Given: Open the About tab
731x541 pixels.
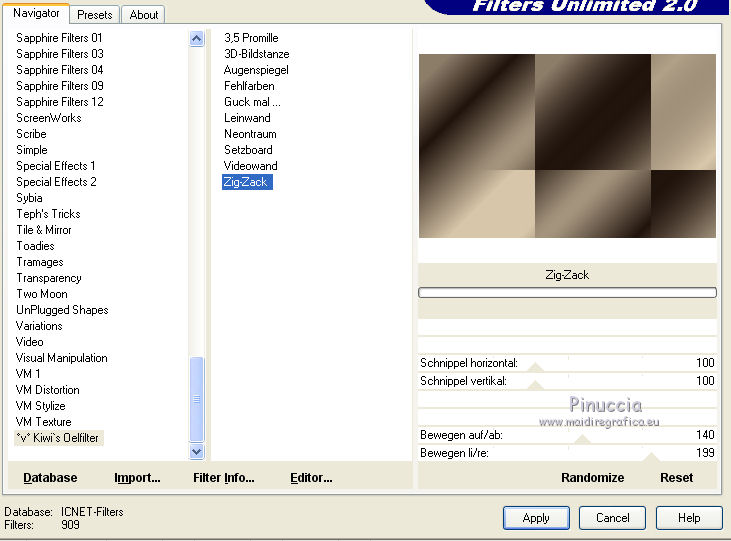Looking at the screenshot, I should coord(144,14).
